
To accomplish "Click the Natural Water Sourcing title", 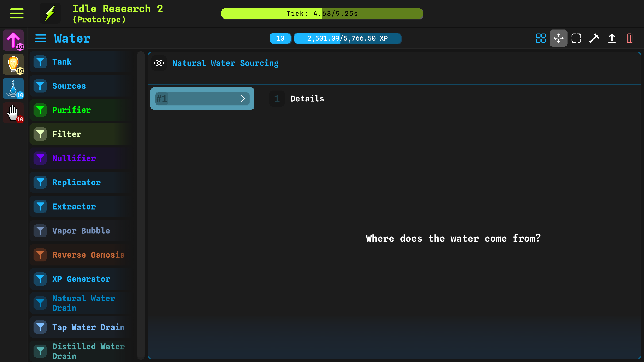I will [x=225, y=63].
